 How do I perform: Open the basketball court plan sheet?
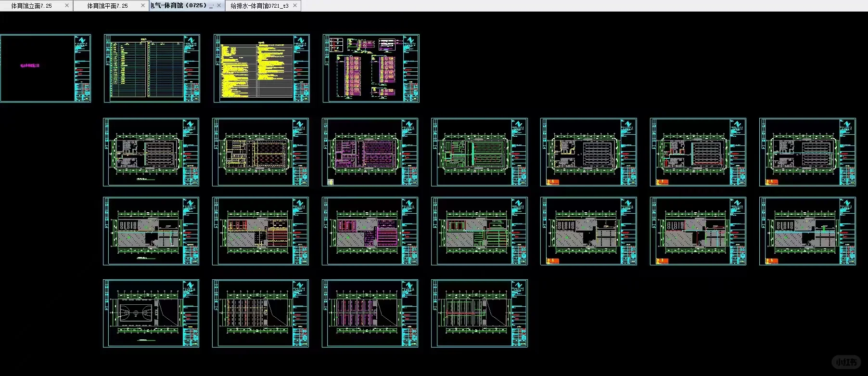(151, 313)
